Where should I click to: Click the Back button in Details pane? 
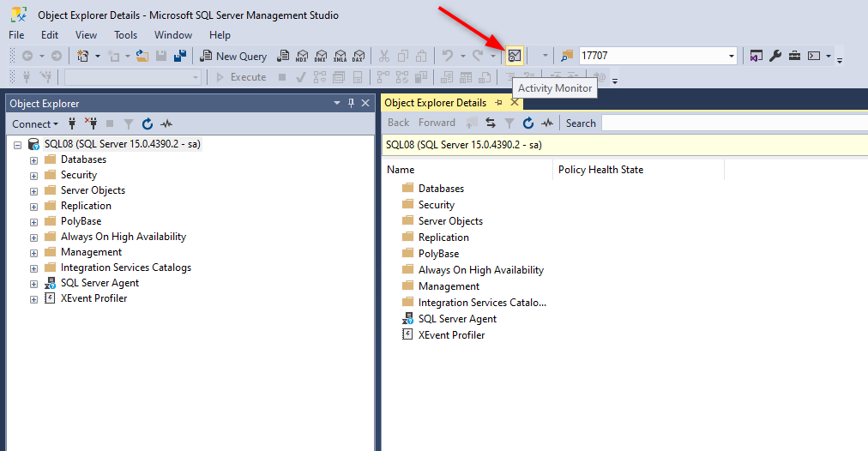pos(398,123)
